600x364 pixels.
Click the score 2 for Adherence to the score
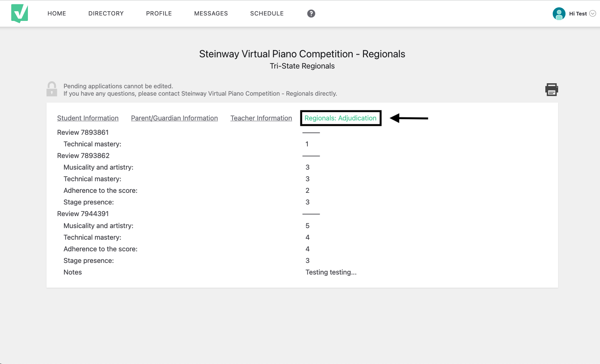click(x=307, y=191)
